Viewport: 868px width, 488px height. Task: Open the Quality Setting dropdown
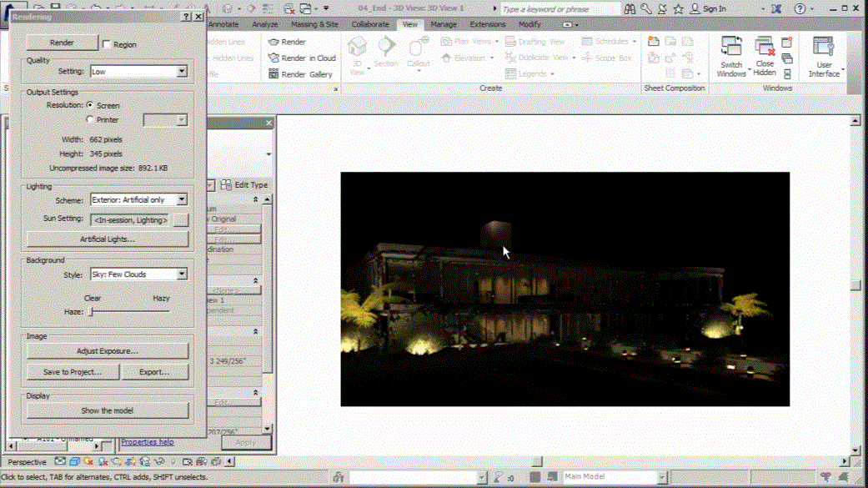pyautogui.click(x=182, y=72)
